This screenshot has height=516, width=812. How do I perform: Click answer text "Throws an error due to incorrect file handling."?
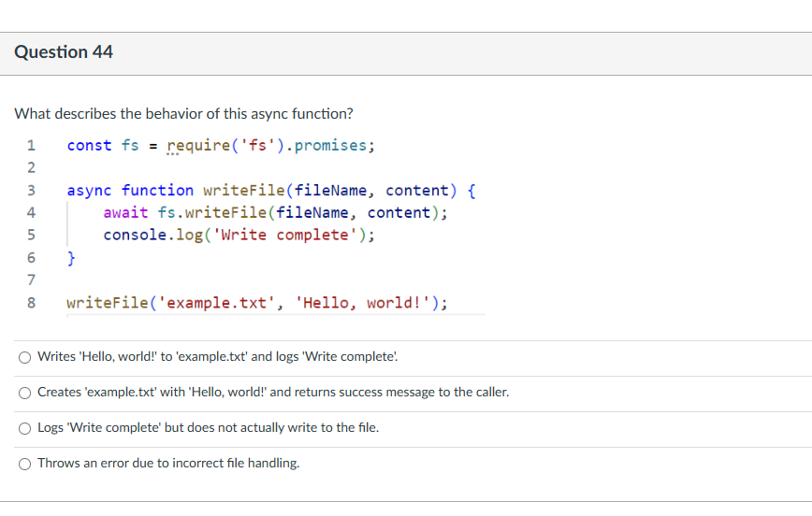pyautogui.click(x=168, y=464)
